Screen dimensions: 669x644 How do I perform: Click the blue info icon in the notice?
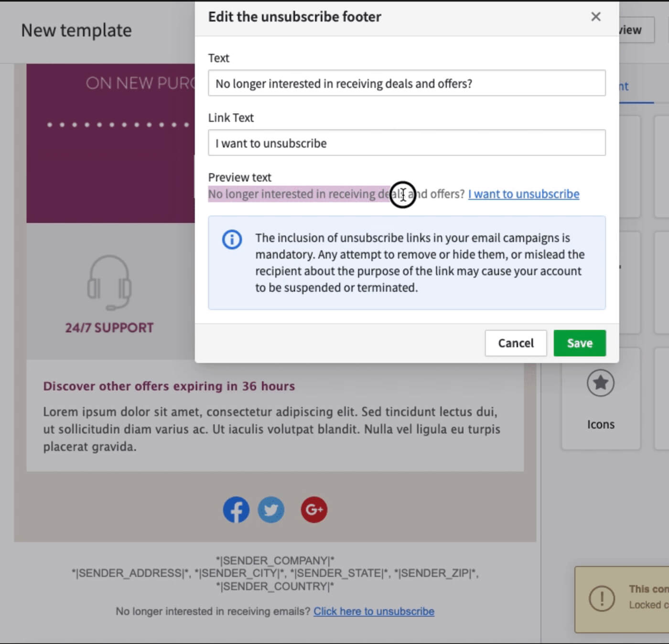pos(232,239)
